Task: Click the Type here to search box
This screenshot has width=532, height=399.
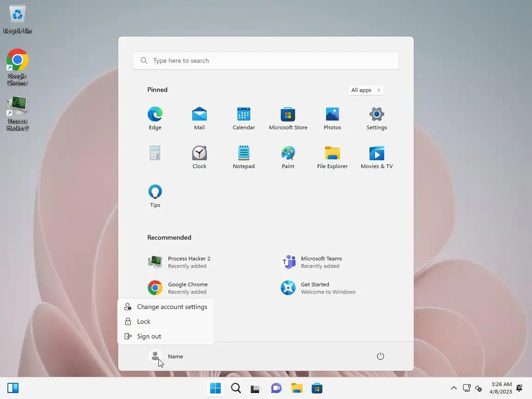Action: pyautogui.click(x=266, y=60)
